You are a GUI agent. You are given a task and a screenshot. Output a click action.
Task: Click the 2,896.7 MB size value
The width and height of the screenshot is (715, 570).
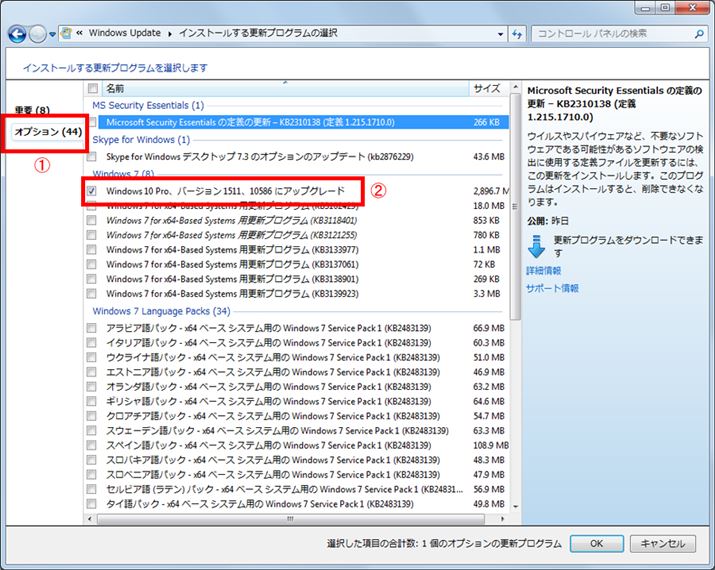(491, 191)
